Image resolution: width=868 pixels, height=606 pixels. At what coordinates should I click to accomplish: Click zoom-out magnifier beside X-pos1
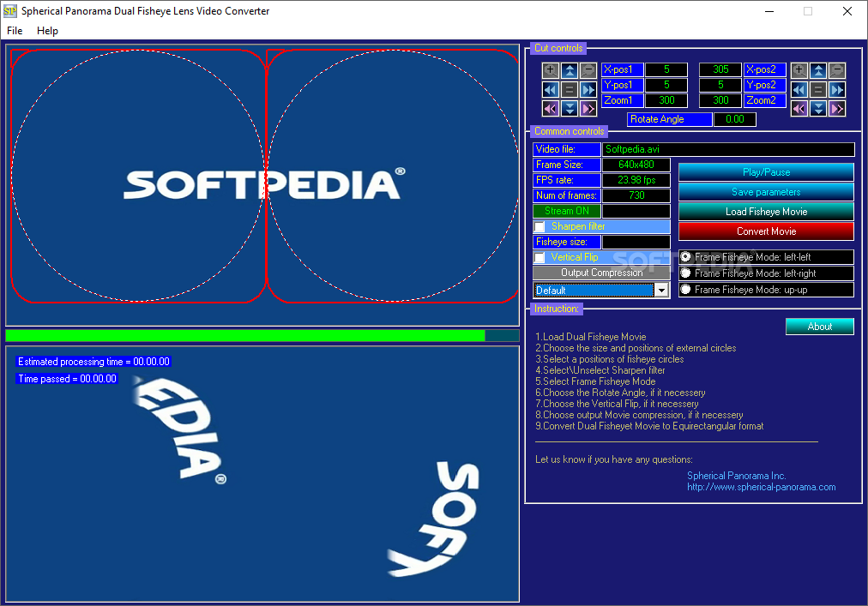588,70
